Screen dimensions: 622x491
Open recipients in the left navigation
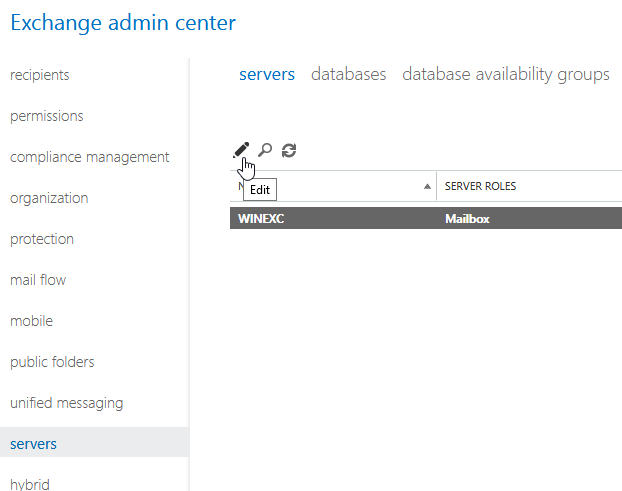(x=40, y=75)
